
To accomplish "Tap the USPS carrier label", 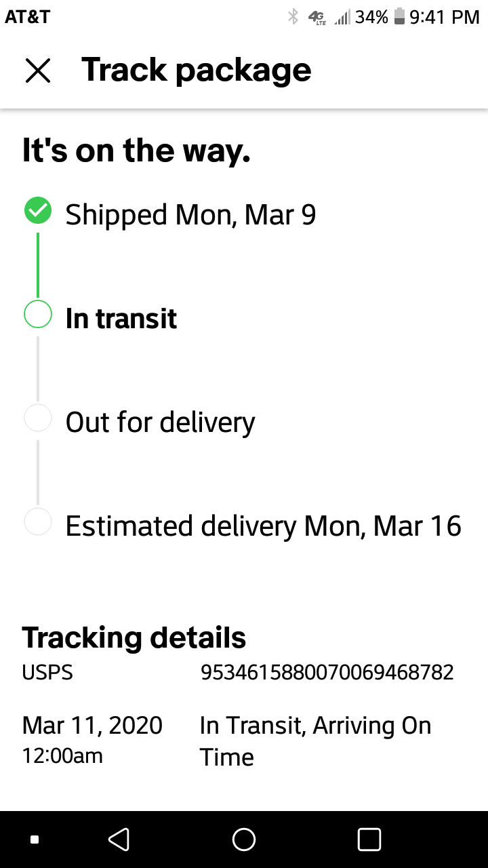I will (47, 672).
